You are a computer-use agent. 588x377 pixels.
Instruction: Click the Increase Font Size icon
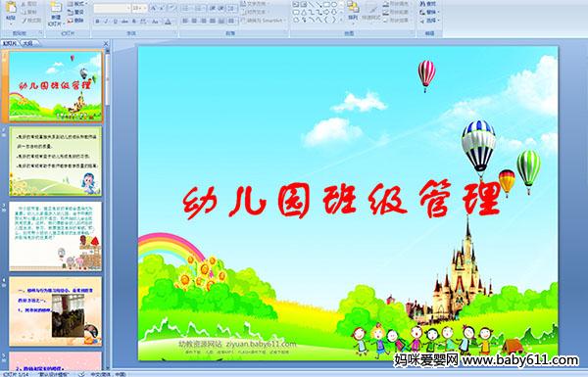154,8
